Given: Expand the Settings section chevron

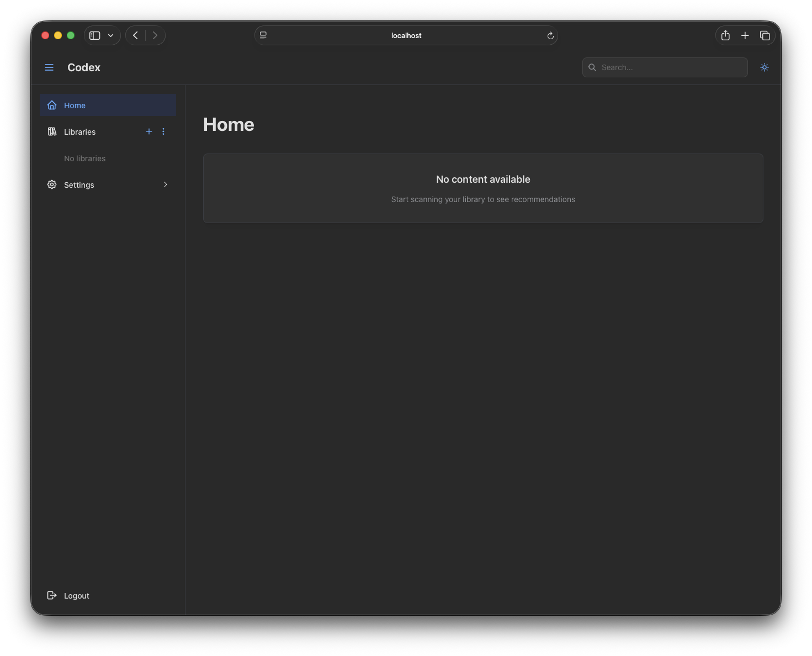Looking at the screenshot, I should [x=165, y=184].
